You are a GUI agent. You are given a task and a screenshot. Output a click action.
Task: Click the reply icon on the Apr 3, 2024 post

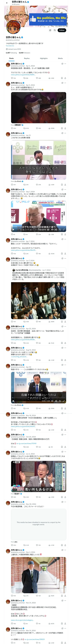point(12,78)
